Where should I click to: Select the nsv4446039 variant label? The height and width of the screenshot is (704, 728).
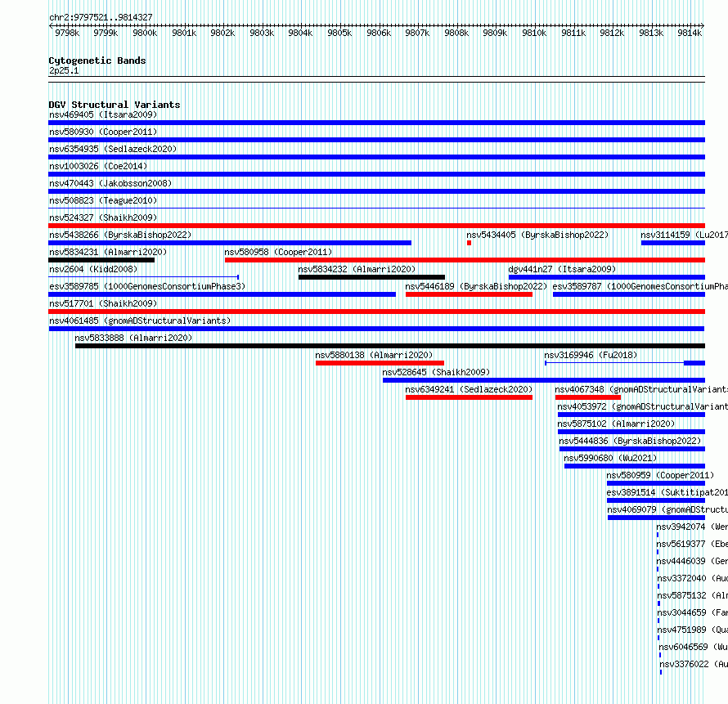pyautogui.click(x=692, y=561)
